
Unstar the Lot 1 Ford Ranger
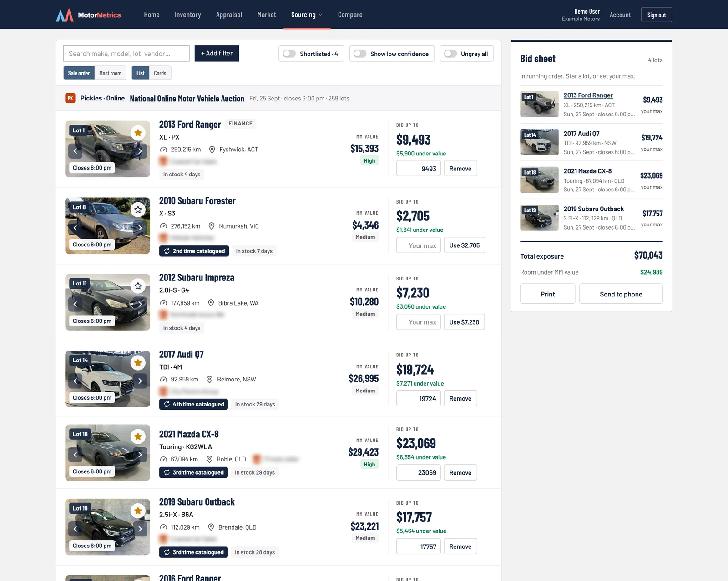pyautogui.click(x=138, y=133)
